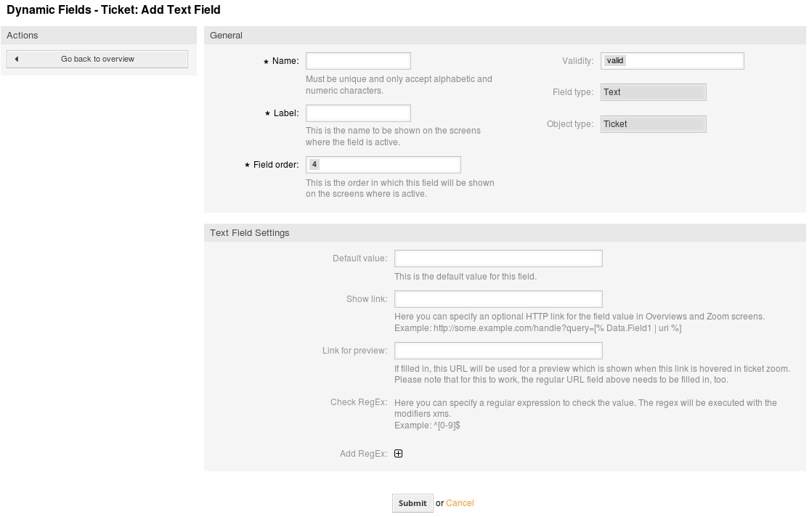Submit the new text field form

point(413,503)
